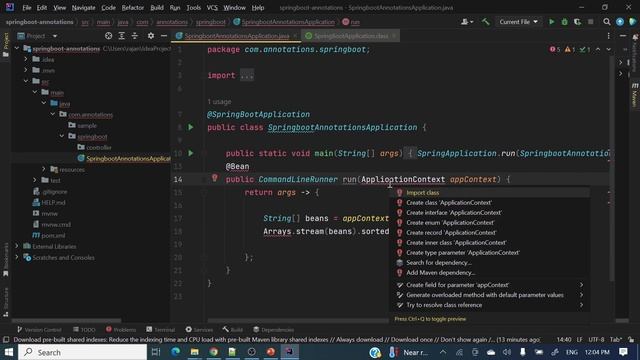This screenshot has width=640, height=360.
Task: Expand Scratches and Consoles arrow
Action: coord(17,257)
